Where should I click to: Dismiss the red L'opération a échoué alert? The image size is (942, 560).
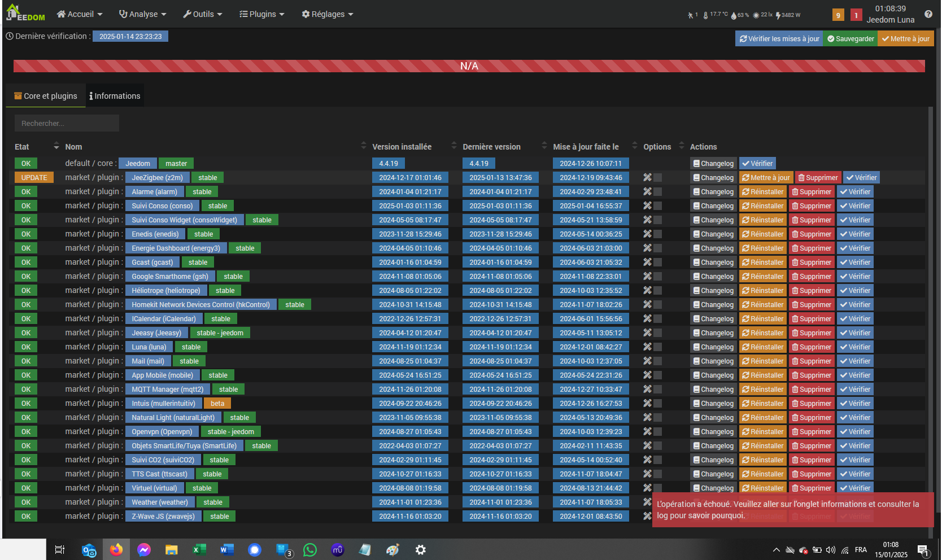click(x=792, y=510)
